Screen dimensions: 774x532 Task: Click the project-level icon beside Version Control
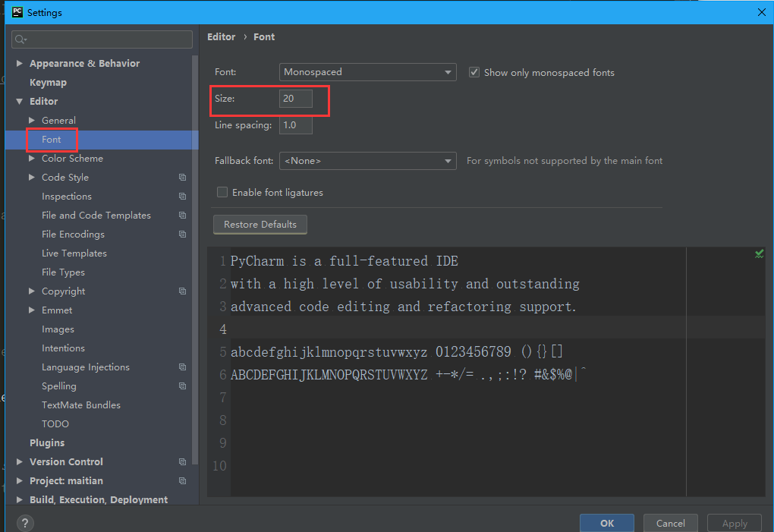click(x=182, y=462)
